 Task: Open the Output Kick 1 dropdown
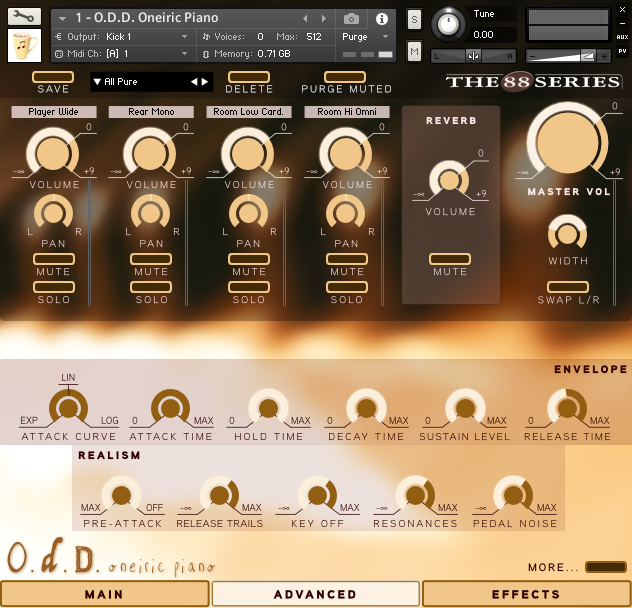[x=122, y=37]
